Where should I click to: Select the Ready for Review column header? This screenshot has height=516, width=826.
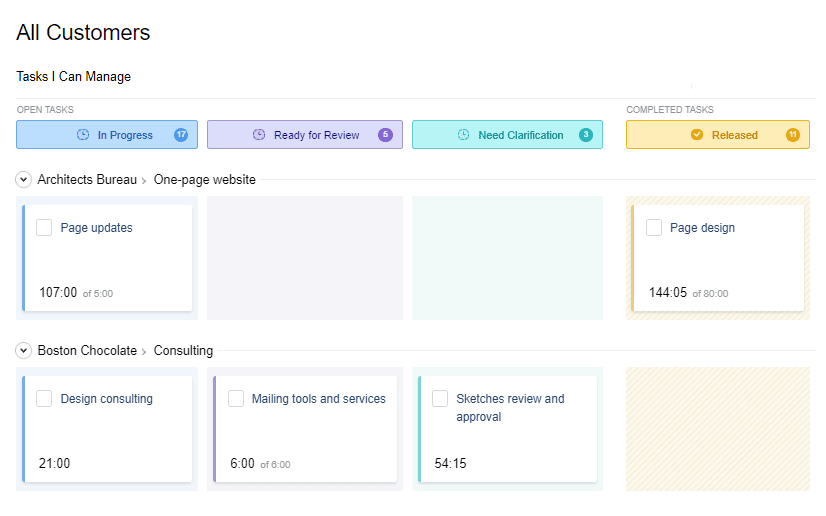305,135
